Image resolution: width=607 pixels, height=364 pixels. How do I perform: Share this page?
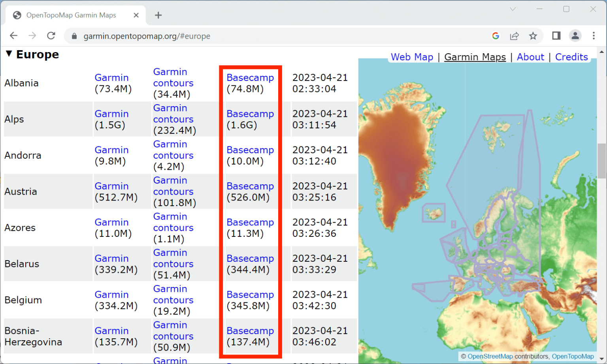(515, 36)
